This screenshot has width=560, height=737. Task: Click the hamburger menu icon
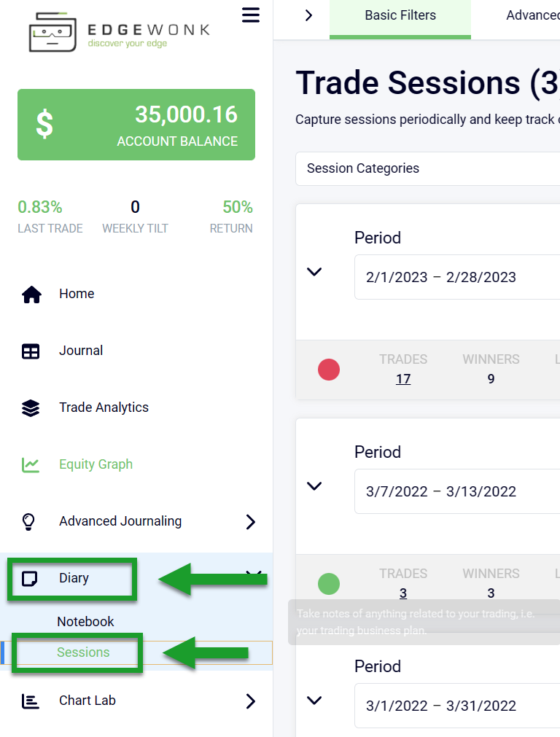point(250,15)
